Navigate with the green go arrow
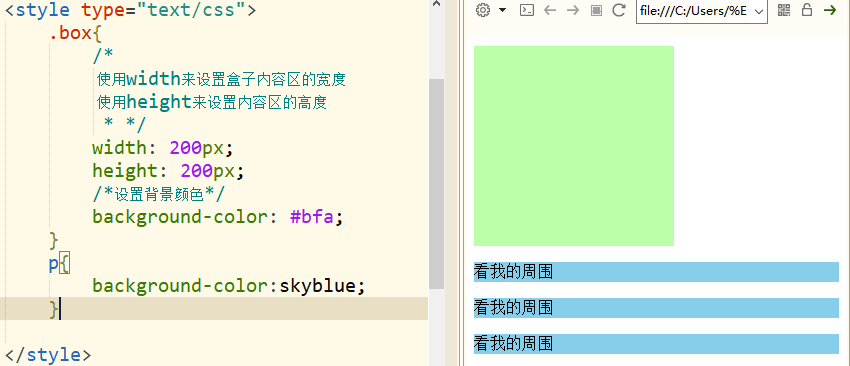The width and height of the screenshot is (850, 366). pos(830,10)
